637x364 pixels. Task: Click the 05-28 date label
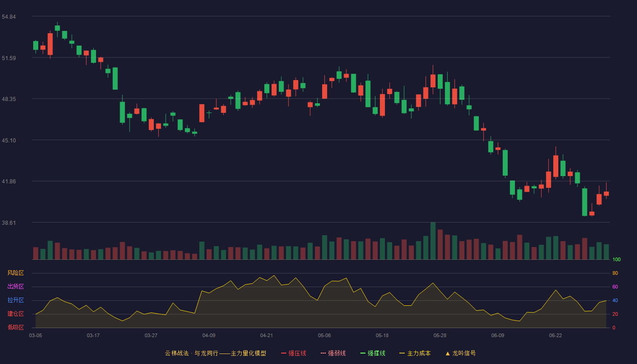(x=440, y=335)
